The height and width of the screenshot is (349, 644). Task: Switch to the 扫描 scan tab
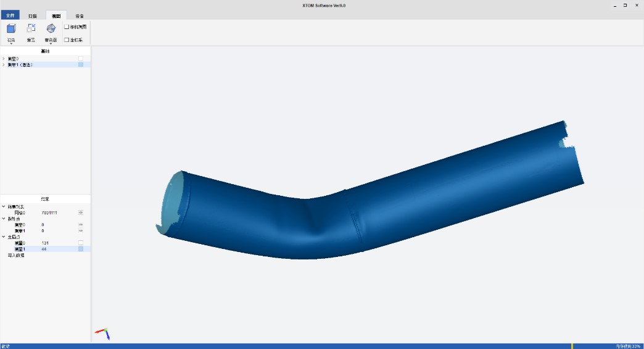(x=33, y=15)
